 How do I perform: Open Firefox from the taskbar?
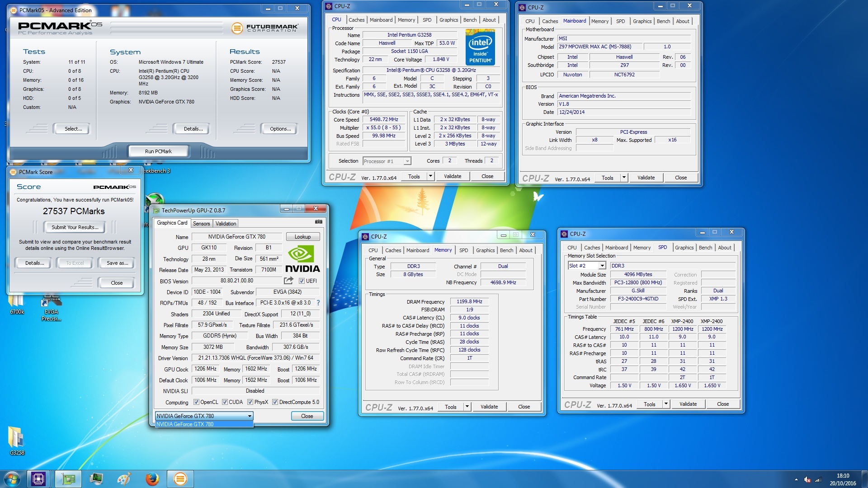click(152, 479)
